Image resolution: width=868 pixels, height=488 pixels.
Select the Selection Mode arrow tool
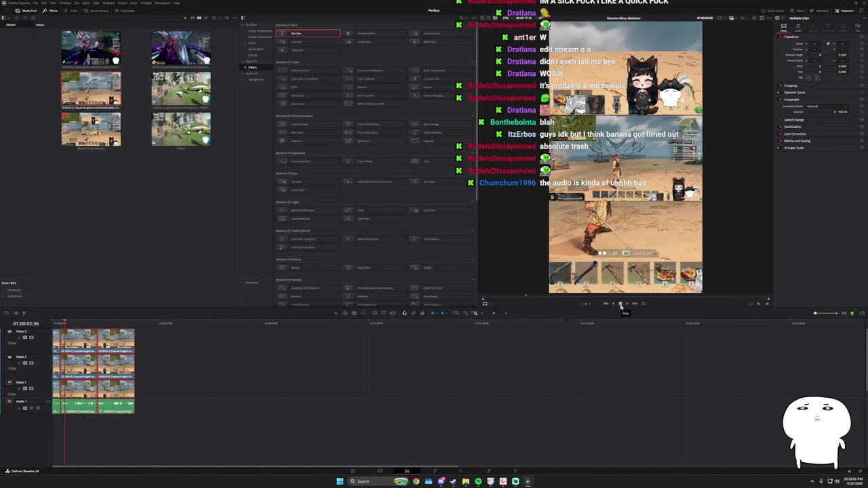pos(336,313)
